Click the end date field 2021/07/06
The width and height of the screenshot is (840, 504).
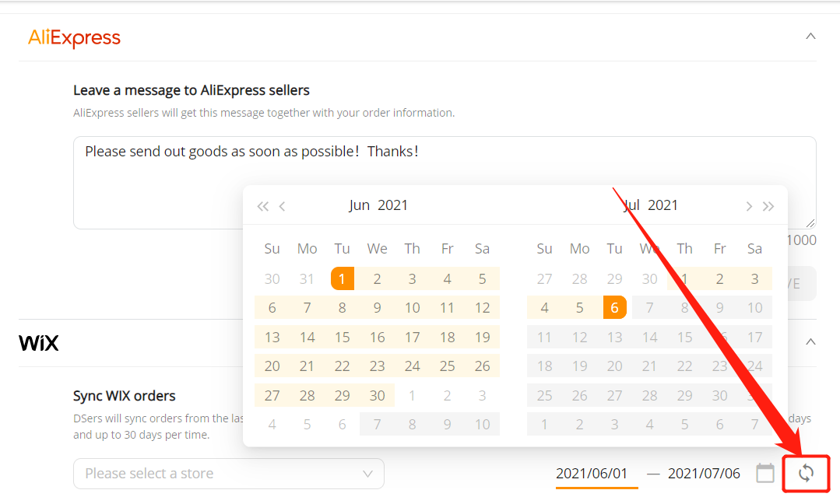pos(704,474)
